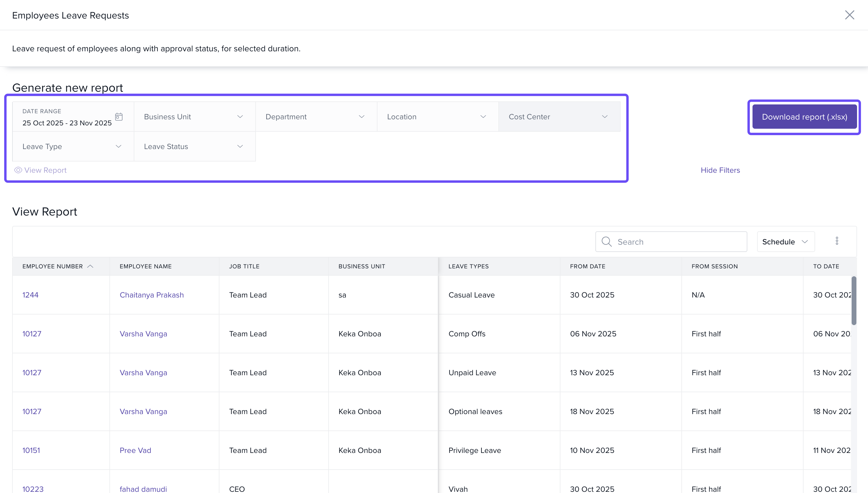This screenshot has width=868, height=493.
Task: Close the Employees Leave Requests dialog
Action: (849, 15)
